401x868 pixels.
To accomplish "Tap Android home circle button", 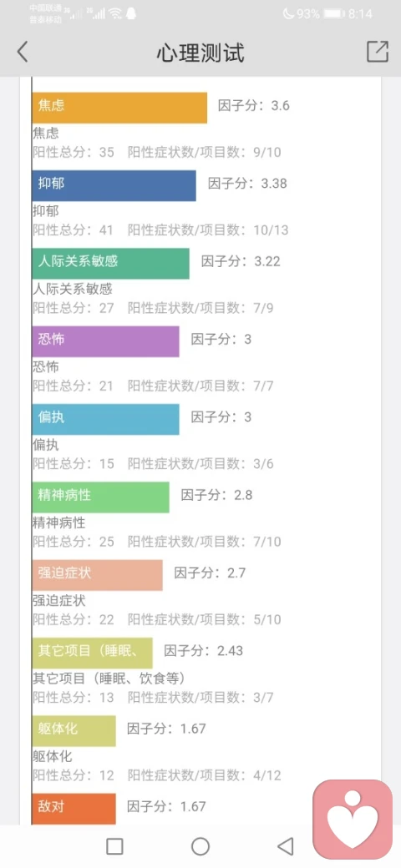I will click(200, 845).
